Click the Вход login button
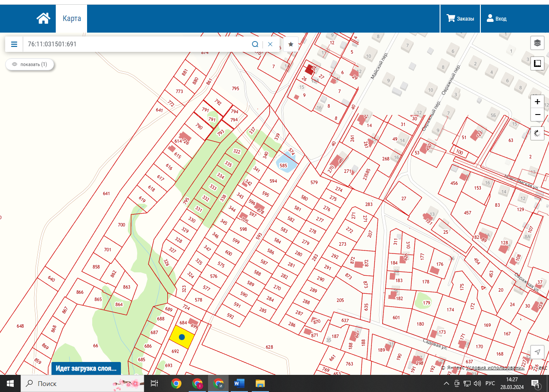549x392 pixels. [496, 19]
